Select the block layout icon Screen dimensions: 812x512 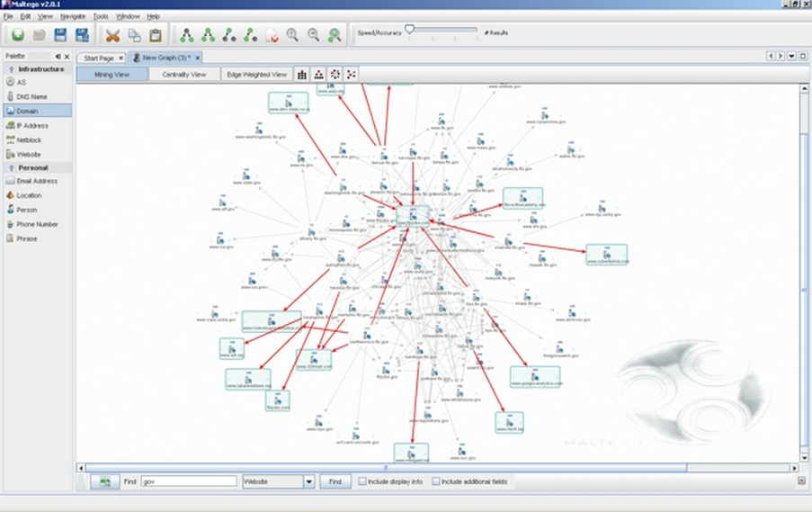pos(302,75)
